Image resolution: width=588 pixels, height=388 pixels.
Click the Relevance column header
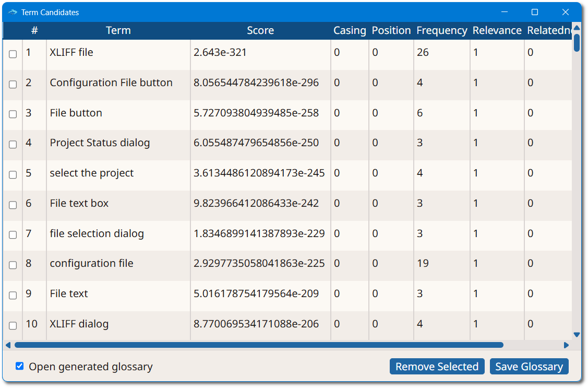(x=497, y=30)
